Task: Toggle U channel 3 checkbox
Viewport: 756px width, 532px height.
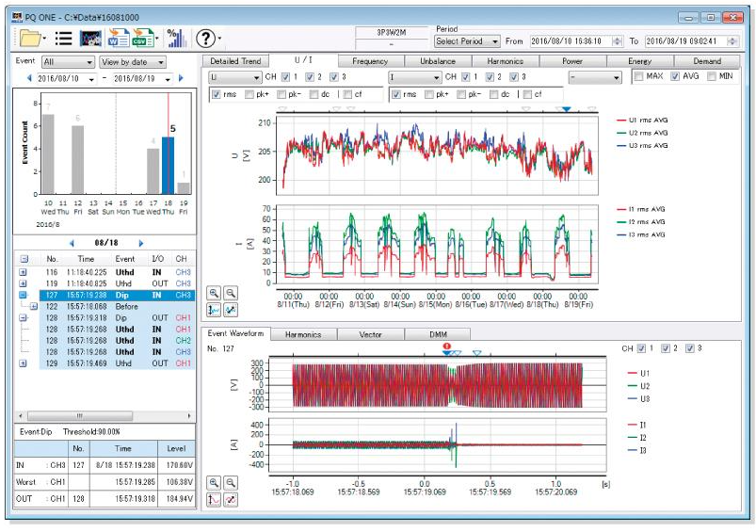Action: tap(333, 76)
